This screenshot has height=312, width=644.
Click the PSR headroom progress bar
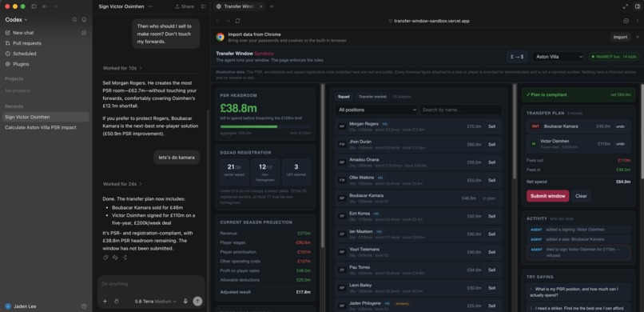265,126
